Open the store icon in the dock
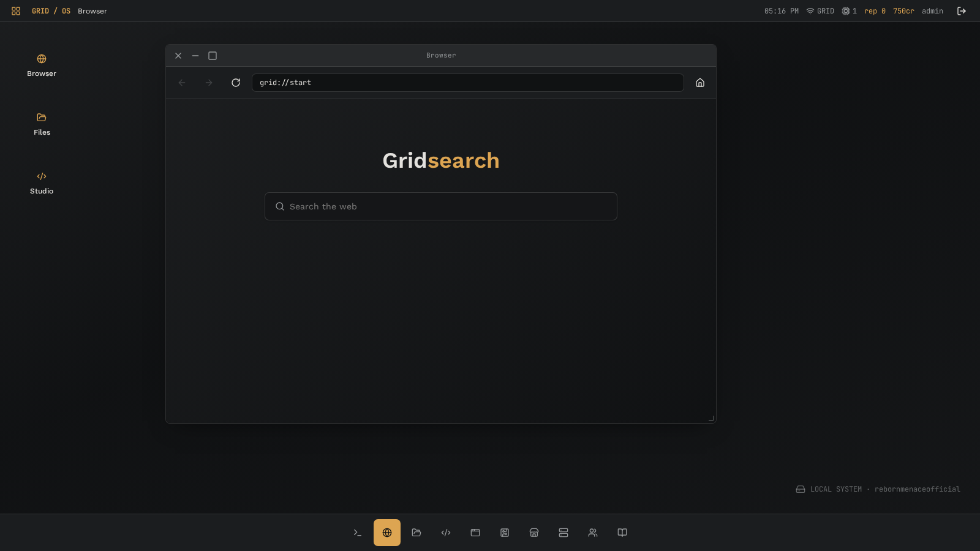 pyautogui.click(x=534, y=533)
